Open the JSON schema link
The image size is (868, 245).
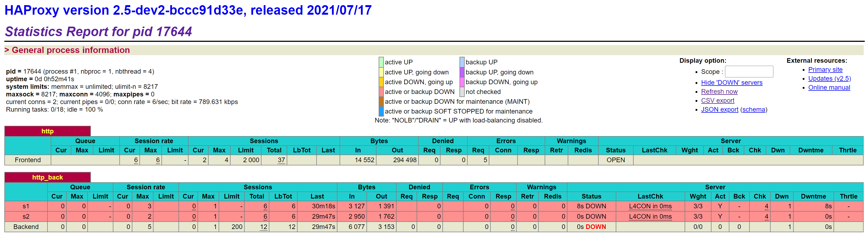pyautogui.click(x=754, y=109)
